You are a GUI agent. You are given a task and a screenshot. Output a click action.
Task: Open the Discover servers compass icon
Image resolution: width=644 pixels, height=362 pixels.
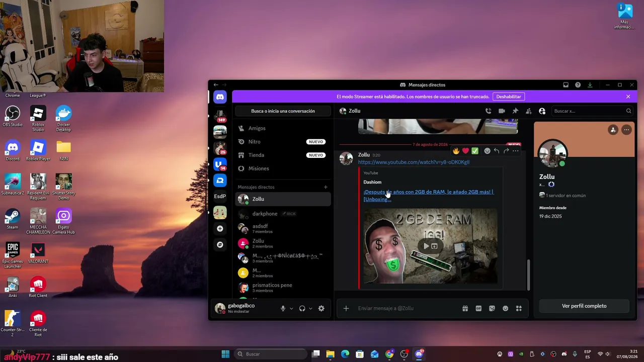[x=220, y=245]
